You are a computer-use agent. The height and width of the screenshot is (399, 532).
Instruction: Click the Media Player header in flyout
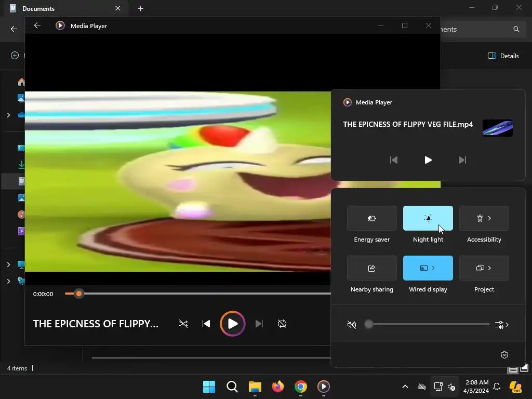point(368,102)
